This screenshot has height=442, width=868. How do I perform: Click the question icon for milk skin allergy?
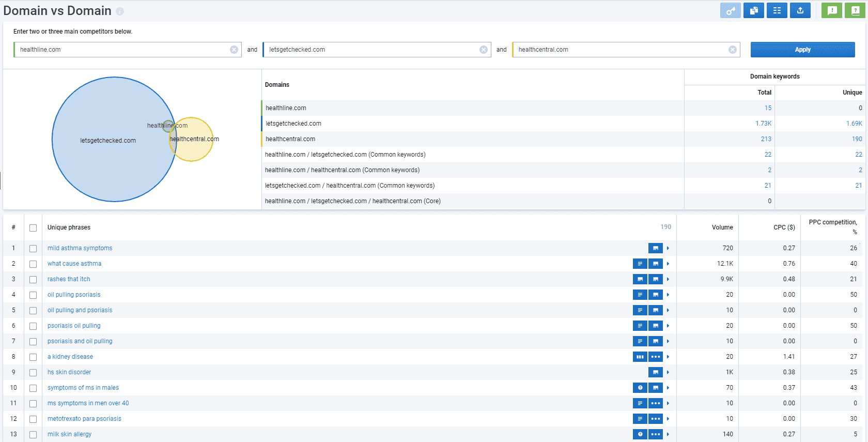[640, 434]
